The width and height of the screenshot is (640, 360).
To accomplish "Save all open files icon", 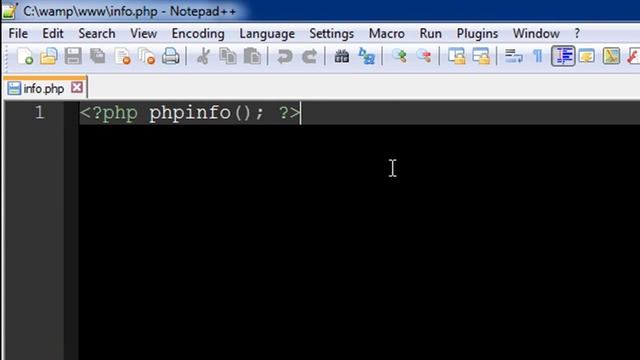I will click(98, 56).
